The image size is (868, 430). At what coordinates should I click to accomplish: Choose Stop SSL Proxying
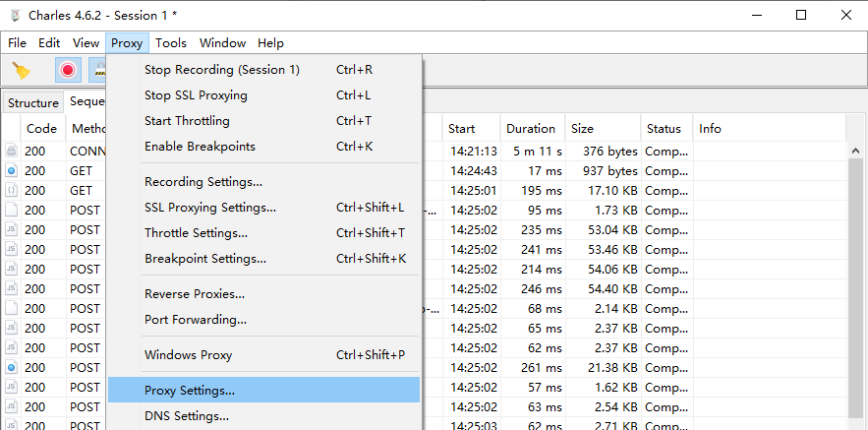tap(263, 95)
